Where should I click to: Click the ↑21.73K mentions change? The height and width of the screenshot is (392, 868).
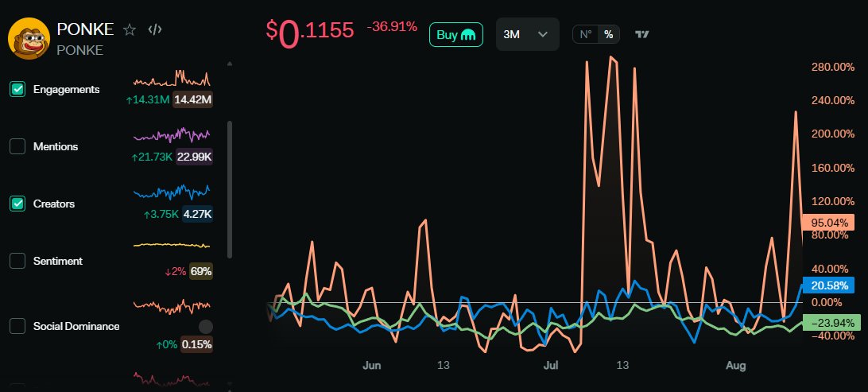click(x=153, y=157)
